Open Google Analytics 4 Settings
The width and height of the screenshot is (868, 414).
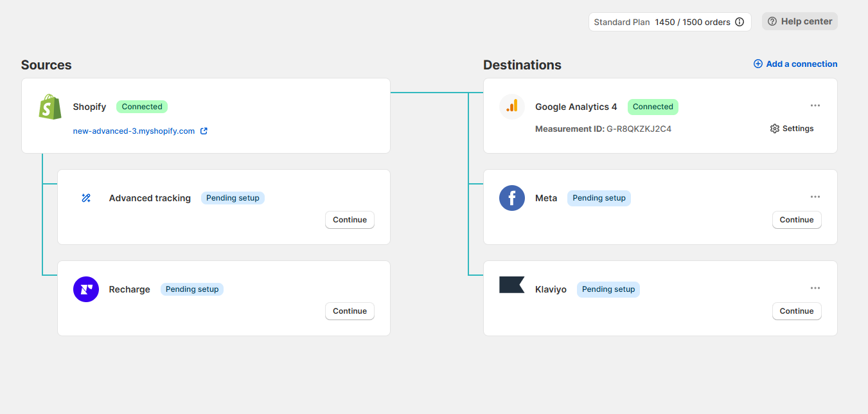(792, 129)
